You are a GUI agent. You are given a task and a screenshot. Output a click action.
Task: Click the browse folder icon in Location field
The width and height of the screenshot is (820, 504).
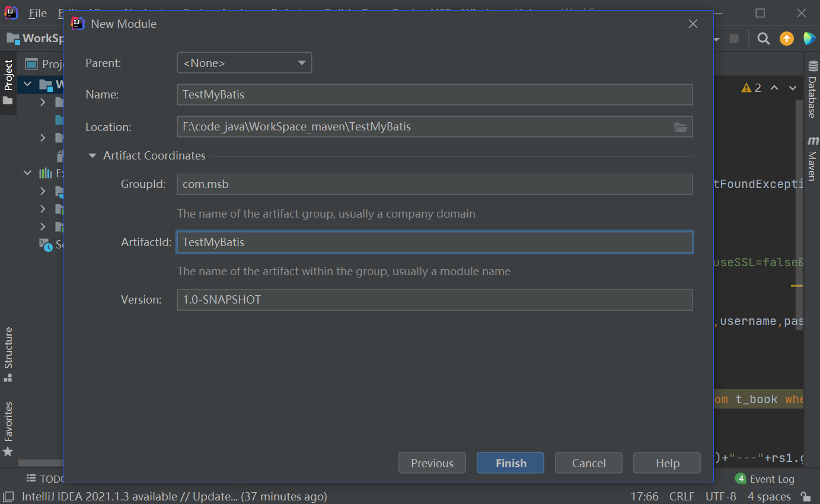pyautogui.click(x=680, y=127)
